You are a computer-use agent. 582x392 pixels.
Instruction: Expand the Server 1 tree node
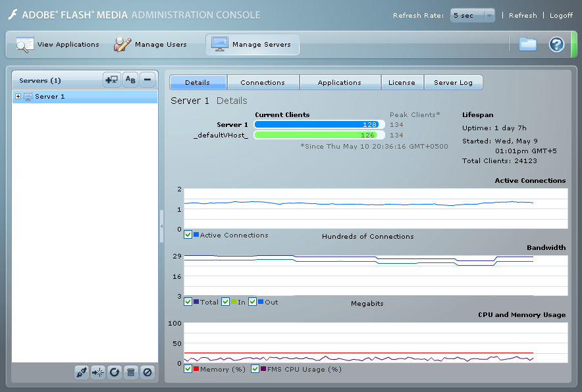(x=17, y=97)
